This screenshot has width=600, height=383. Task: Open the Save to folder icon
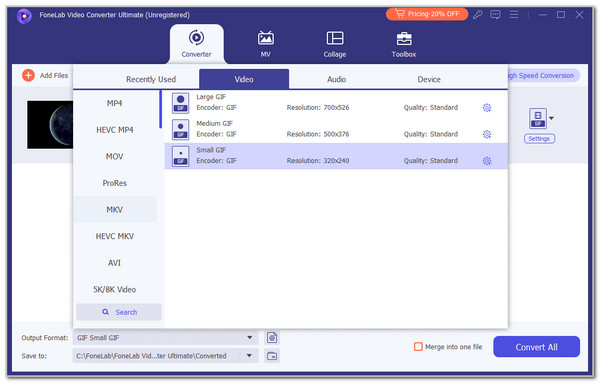click(x=272, y=356)
